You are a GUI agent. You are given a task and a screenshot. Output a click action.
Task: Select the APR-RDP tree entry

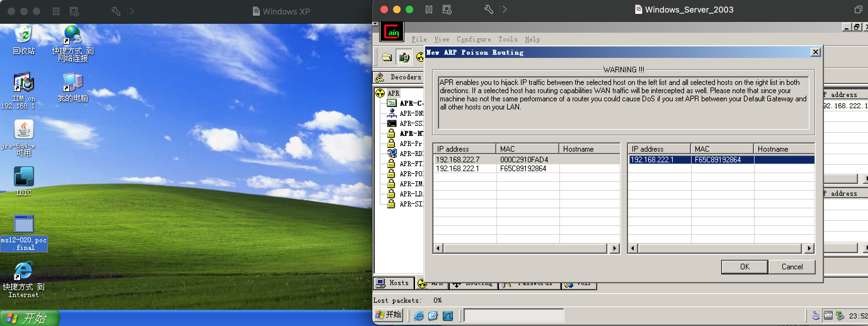[411, 154]
